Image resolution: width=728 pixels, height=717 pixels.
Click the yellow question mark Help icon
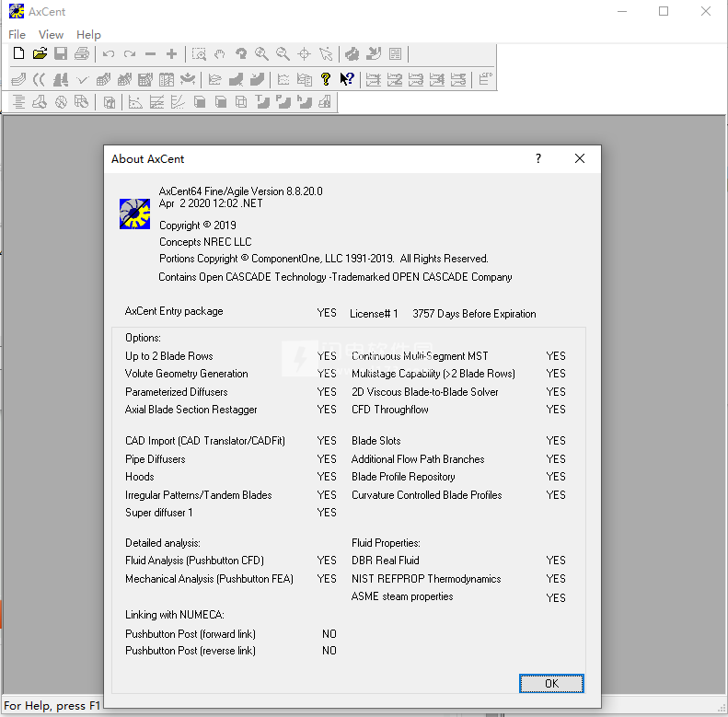point(326,79)
